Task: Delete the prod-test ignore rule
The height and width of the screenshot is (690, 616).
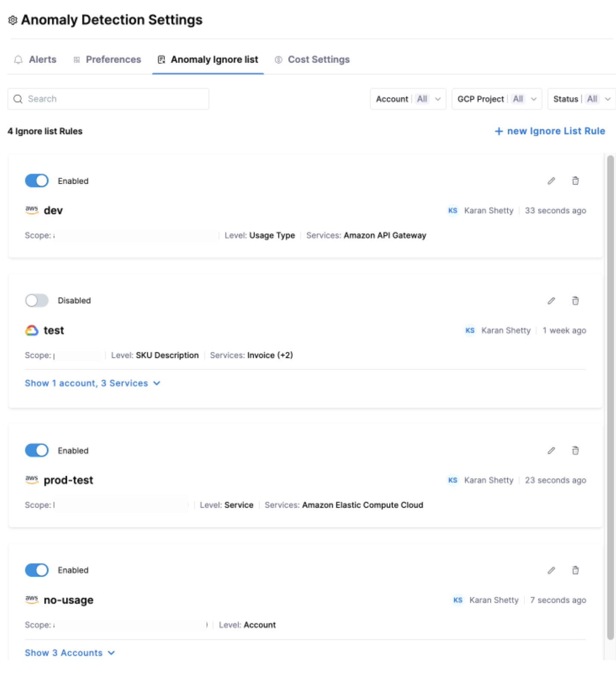Action: click(x=575, y=451)
